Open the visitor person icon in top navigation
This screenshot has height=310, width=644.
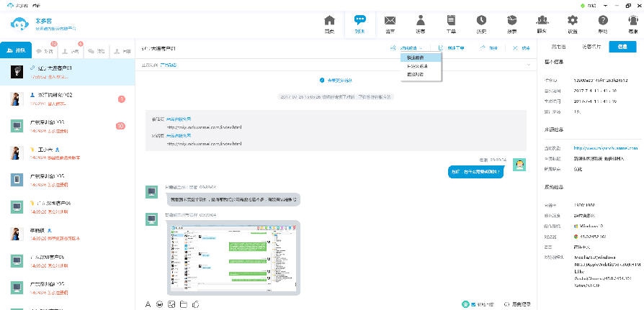420,20
